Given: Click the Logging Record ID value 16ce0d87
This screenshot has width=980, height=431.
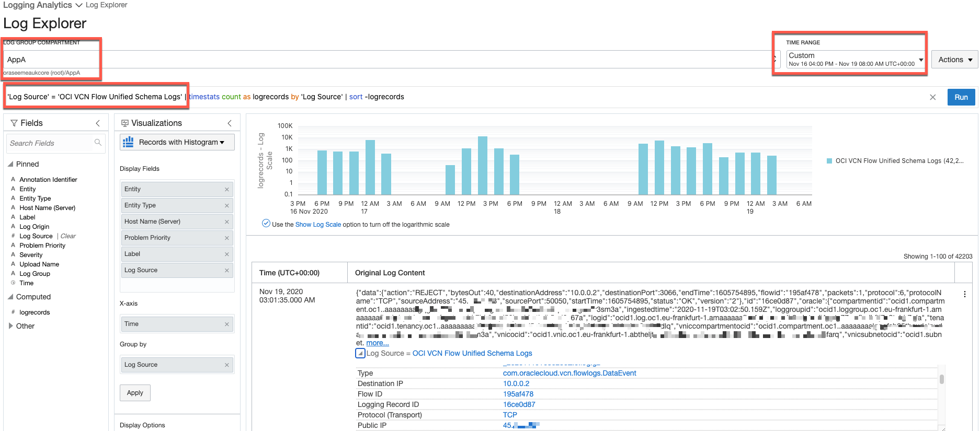Looking at the screenshot, I should point(519,405).
